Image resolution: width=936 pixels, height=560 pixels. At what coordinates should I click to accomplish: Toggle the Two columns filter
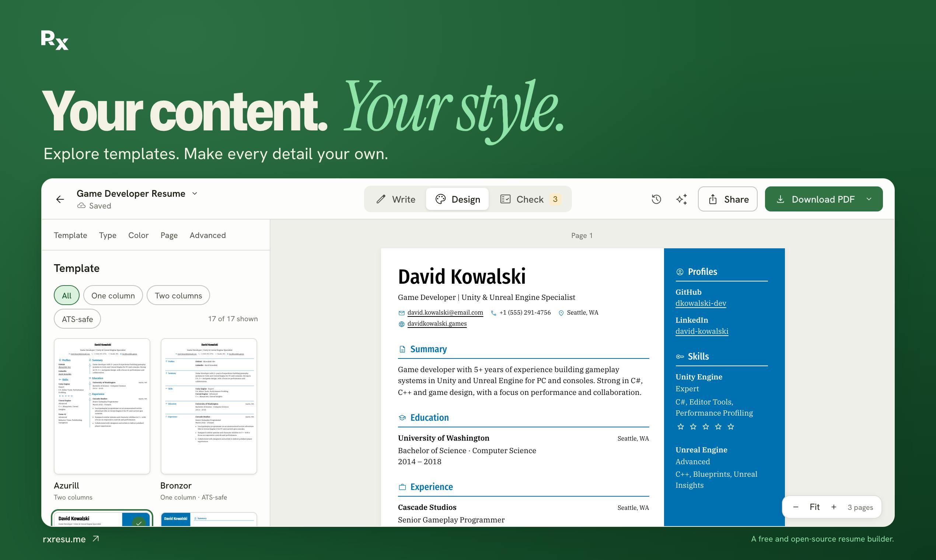[178, 295]
